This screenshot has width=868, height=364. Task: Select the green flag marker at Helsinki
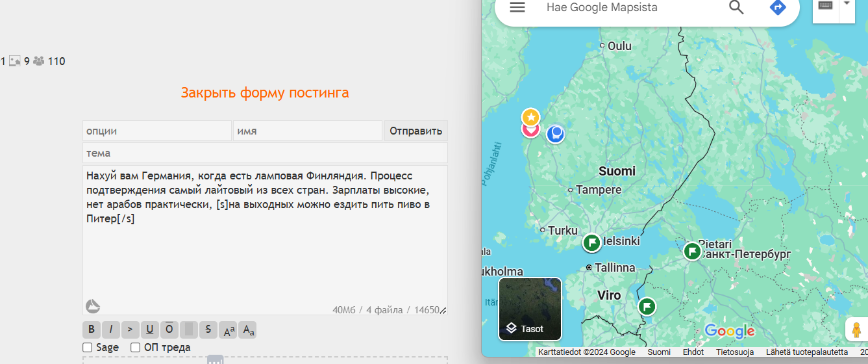(x=591, y=243)
